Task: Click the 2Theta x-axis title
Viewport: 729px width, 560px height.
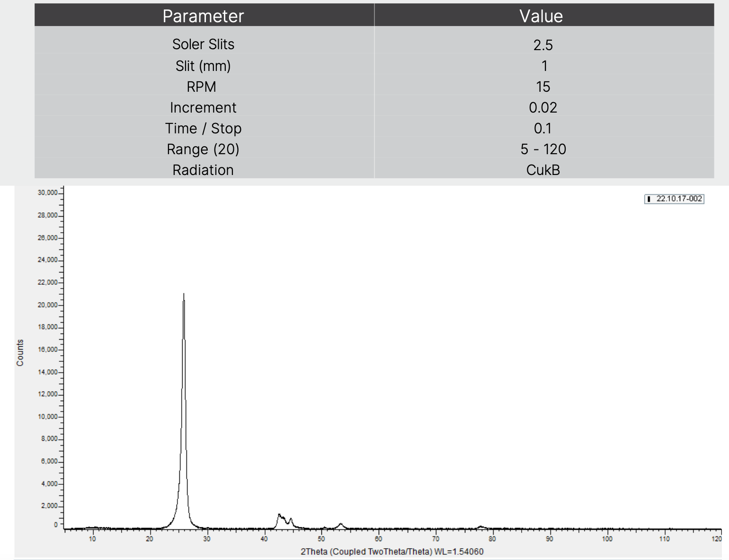Action: (x=392, y=551)
